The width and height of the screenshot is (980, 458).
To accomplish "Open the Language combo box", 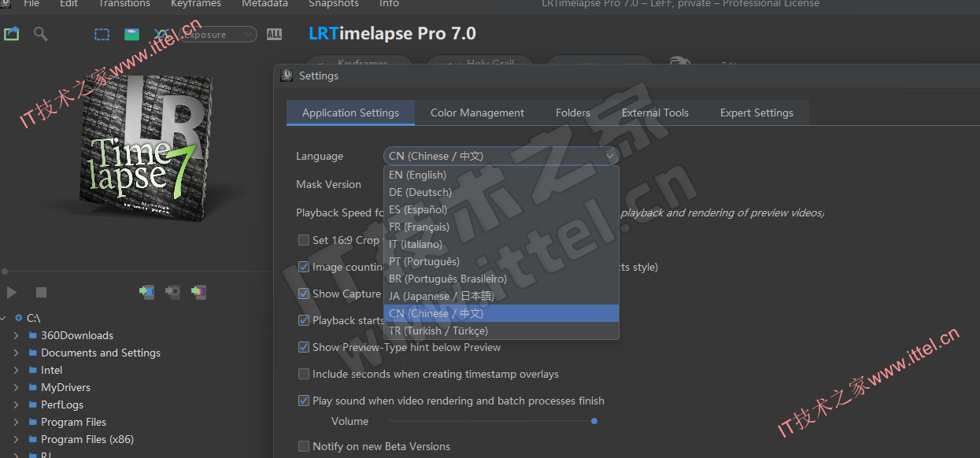I will pos(501,156).
